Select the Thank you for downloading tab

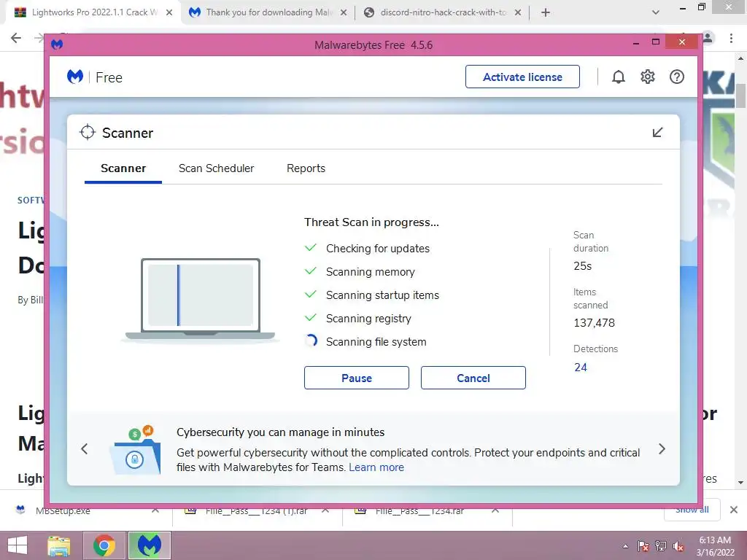[x=268, y=12]
